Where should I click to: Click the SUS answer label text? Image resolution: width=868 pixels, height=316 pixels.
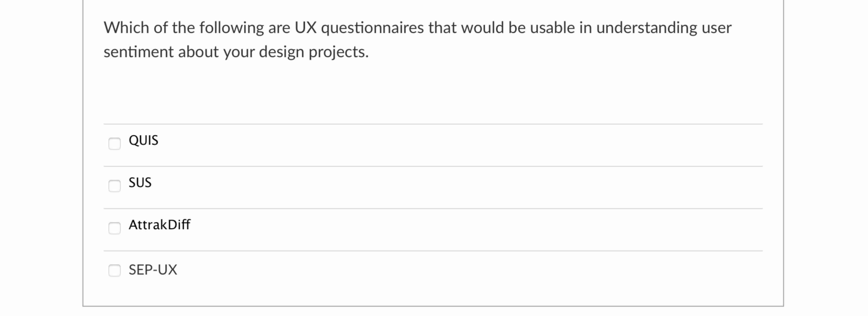pyautogui.click(x=140, y=182)
